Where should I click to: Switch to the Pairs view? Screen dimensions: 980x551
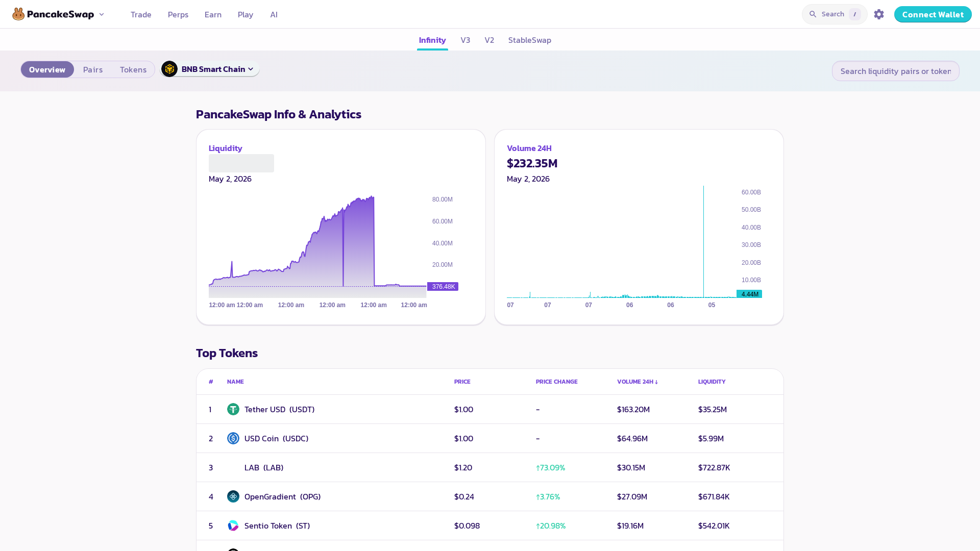pos(93,69)
